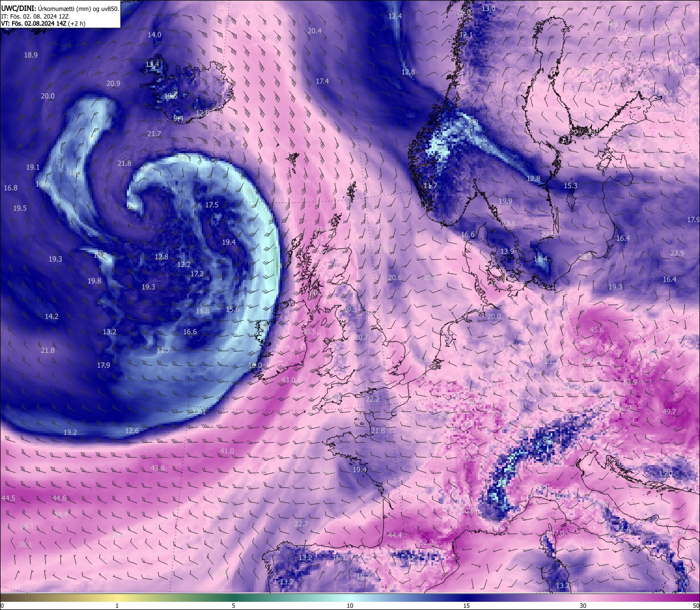Click the 44.5 value label
This screenshot has height=610, width=700.
[8, 498]
